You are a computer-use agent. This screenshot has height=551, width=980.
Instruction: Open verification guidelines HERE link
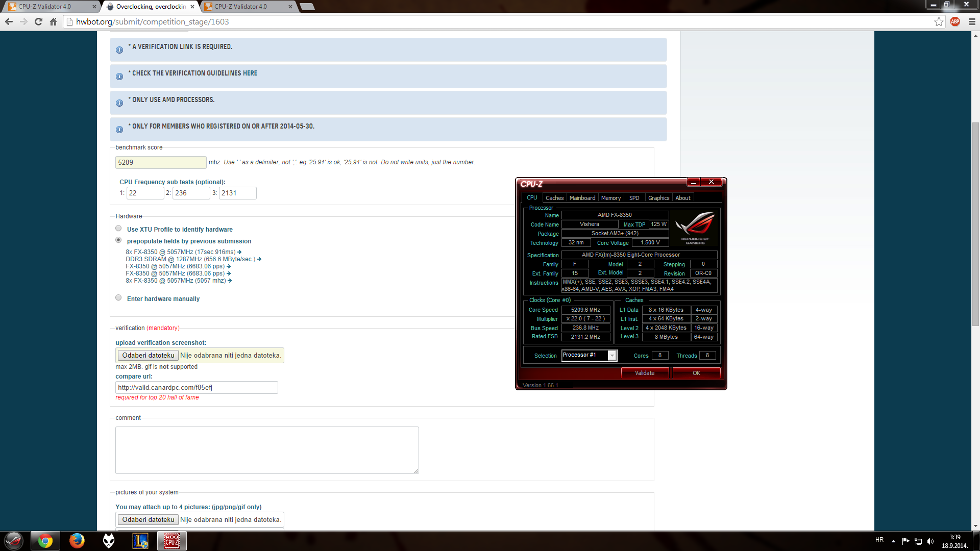[x=250, y=73]
